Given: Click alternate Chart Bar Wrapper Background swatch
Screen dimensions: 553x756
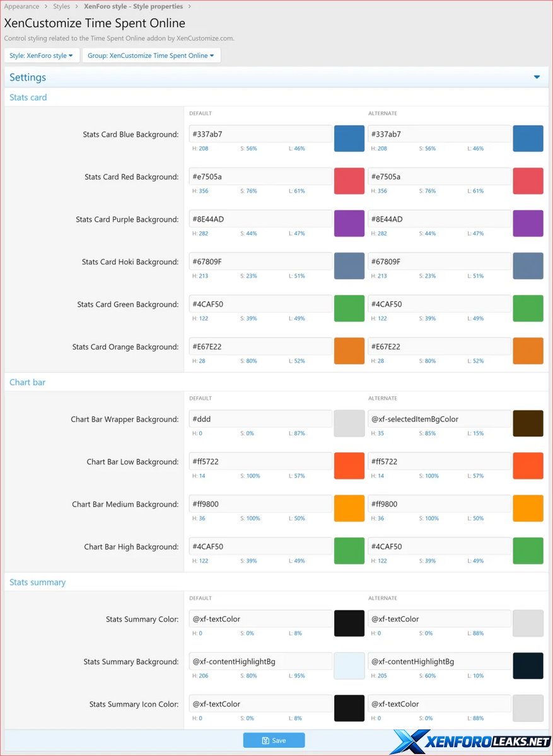Looking at the screenshot, I should 528,423.
